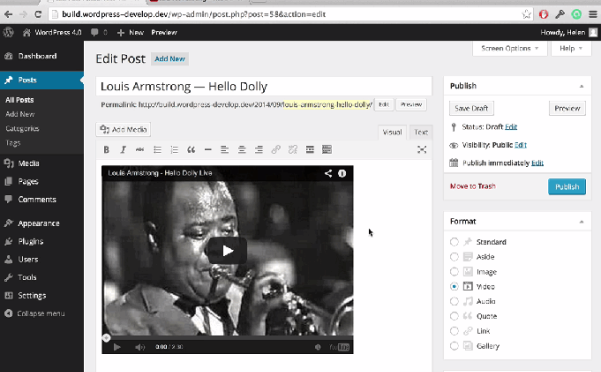This screenshot has width=601, height=372.
Task: Insert a bulleted list
Action: point(157,150)
